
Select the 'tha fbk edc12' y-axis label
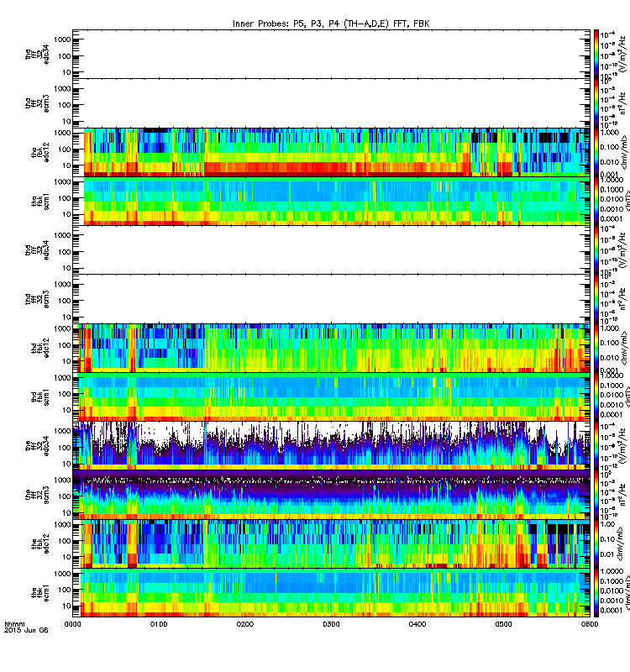(x=40, y=152)
